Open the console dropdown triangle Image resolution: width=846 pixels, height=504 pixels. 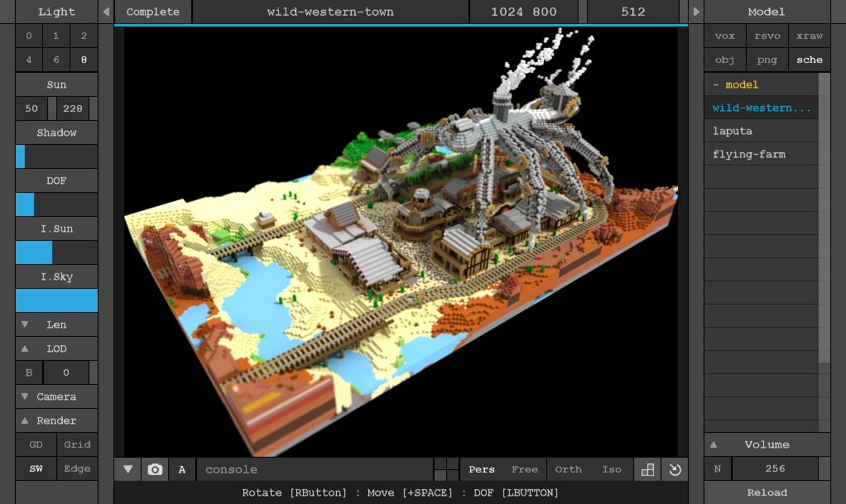point(127,469)
